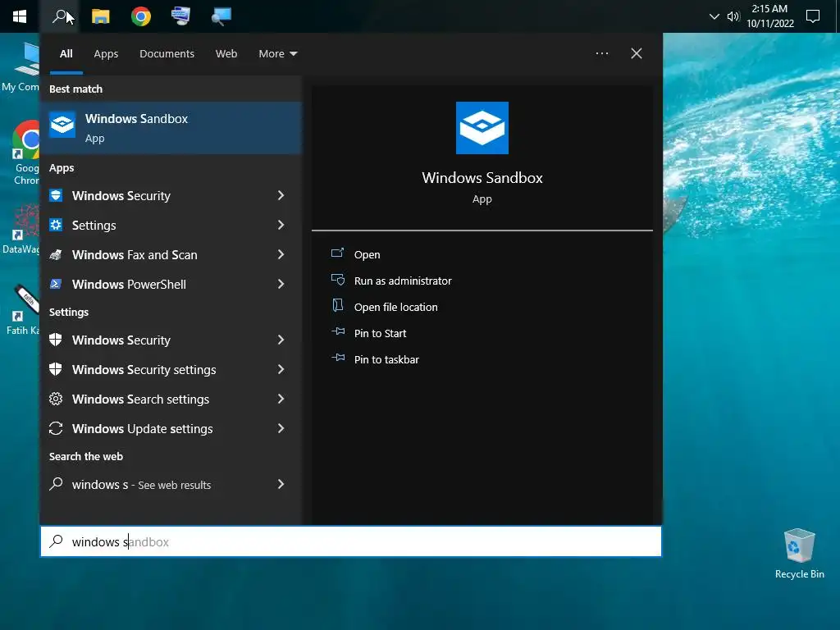Click refresh icon for Windows Update settings
This screenshot has height=630, width=840.
(x=56, y=428)
